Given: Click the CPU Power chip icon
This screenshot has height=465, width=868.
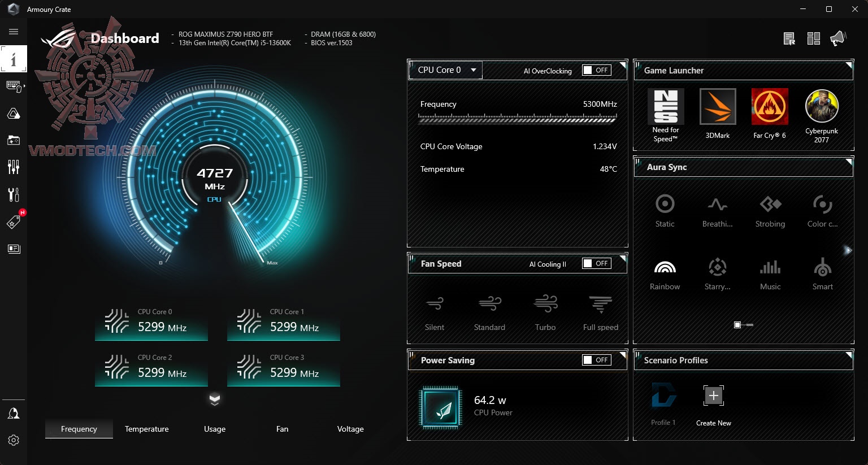Looking at the screenshot, I should tap(440, 408).
